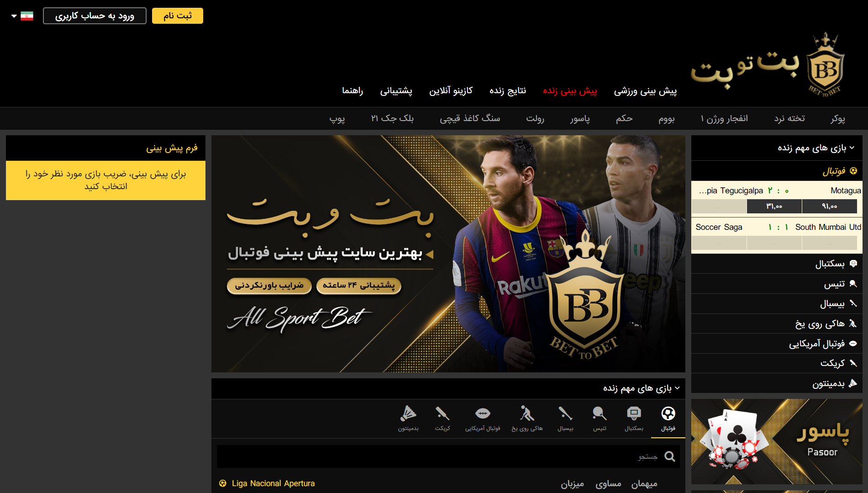Viewport: 868px width, 493px height.
Task: Select the American football icon in the sports tab bar
Action: [483, 413]
